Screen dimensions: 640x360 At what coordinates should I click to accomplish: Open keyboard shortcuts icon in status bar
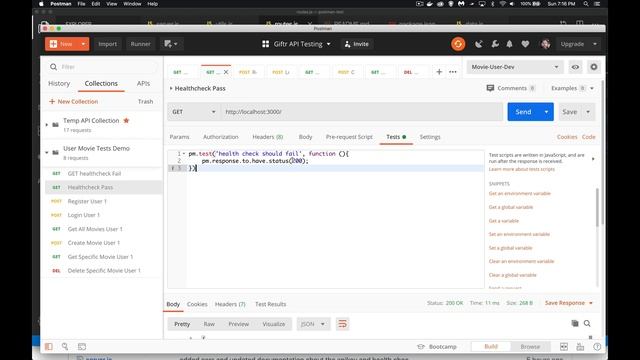[580, 347]
